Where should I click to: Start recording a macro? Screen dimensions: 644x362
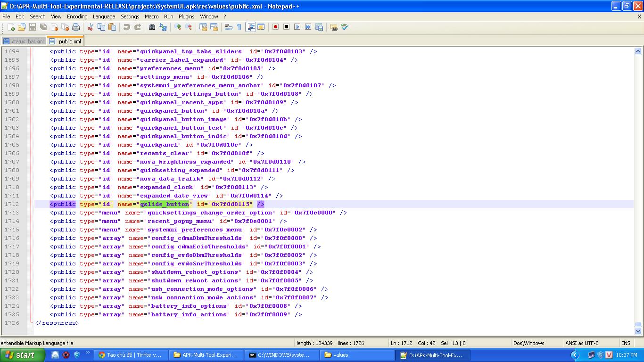(276, 27)
